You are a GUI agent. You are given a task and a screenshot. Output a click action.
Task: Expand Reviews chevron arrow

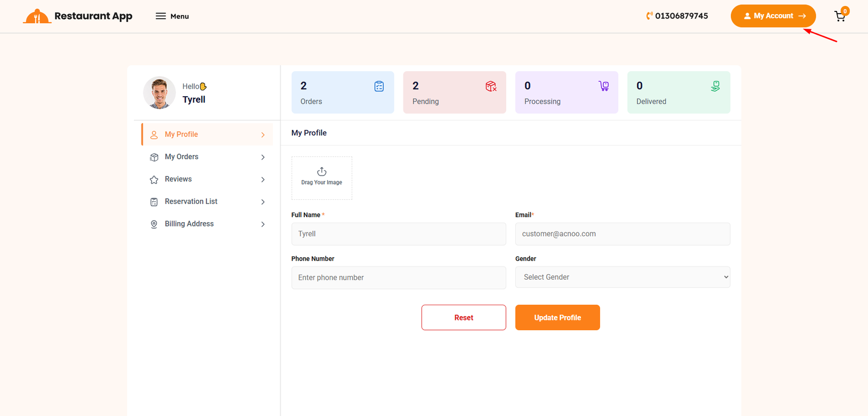tap(263, 179)
